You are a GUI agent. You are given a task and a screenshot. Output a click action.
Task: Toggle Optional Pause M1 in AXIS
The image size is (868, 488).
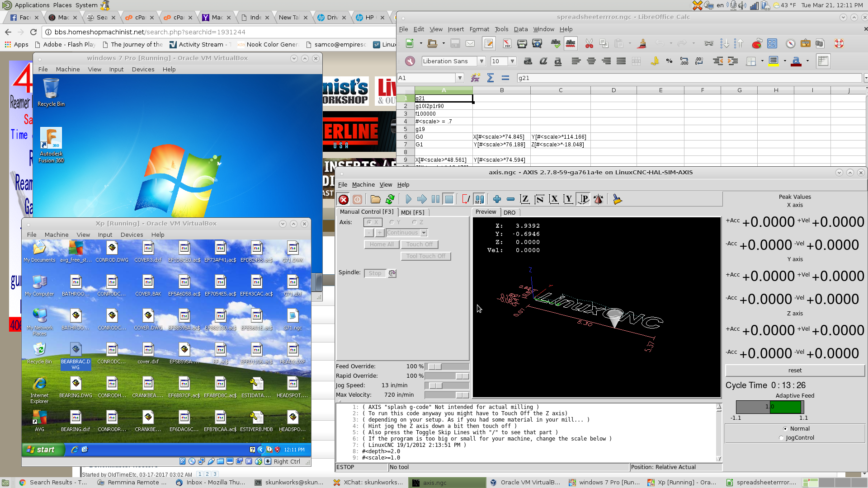pyautogui.click(x=479, y=199)
